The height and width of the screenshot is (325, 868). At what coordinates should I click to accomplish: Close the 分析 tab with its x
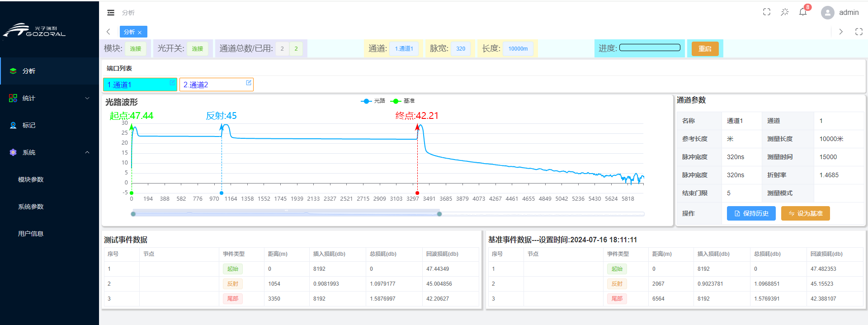tap(140, 32)
